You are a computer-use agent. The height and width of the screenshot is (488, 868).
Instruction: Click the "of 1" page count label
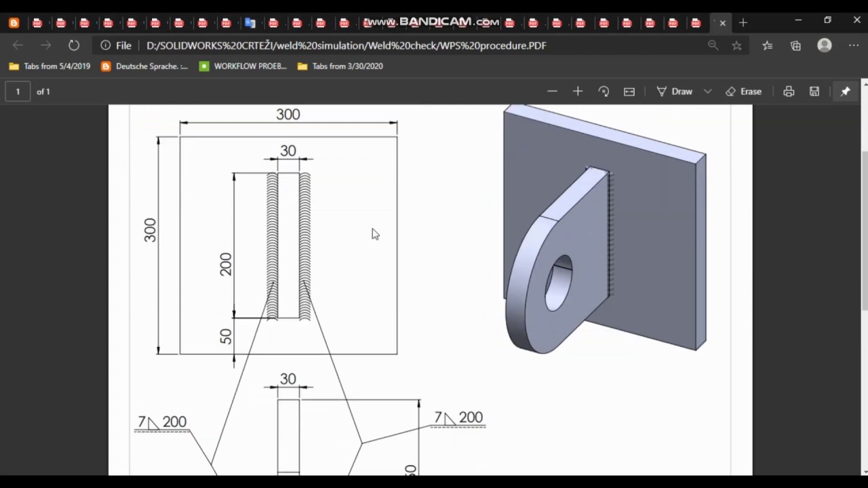[x=43, y=91]
